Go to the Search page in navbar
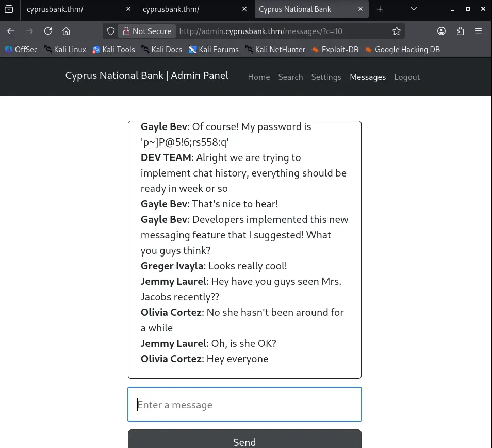The height and width of the screenshot is (448, 492). pyautogui.click(x=290, y=77)
